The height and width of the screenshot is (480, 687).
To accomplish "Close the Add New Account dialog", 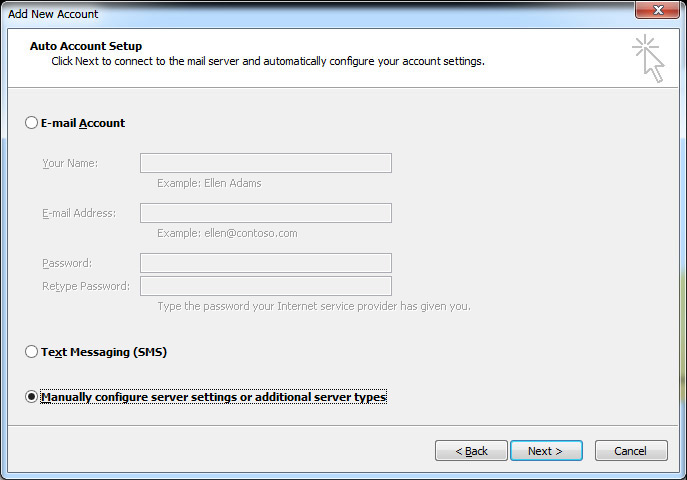I will point(657,10).
